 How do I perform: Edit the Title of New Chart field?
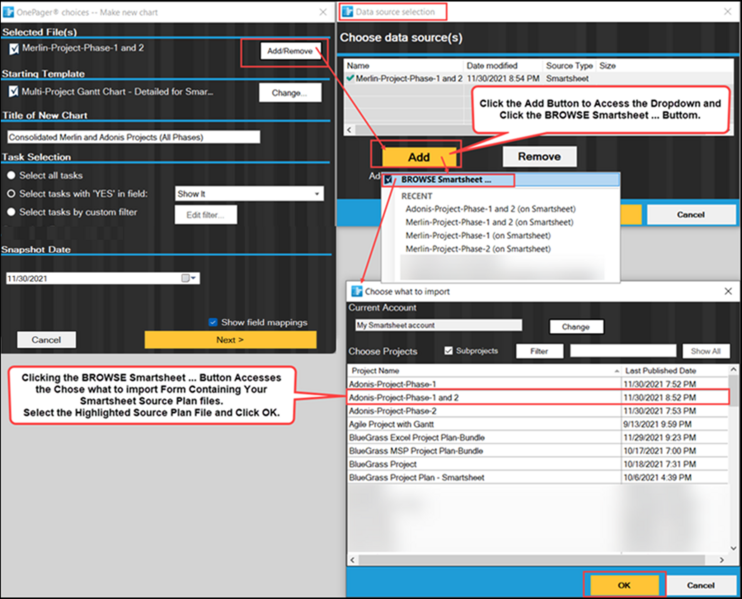tap(133, 137)
